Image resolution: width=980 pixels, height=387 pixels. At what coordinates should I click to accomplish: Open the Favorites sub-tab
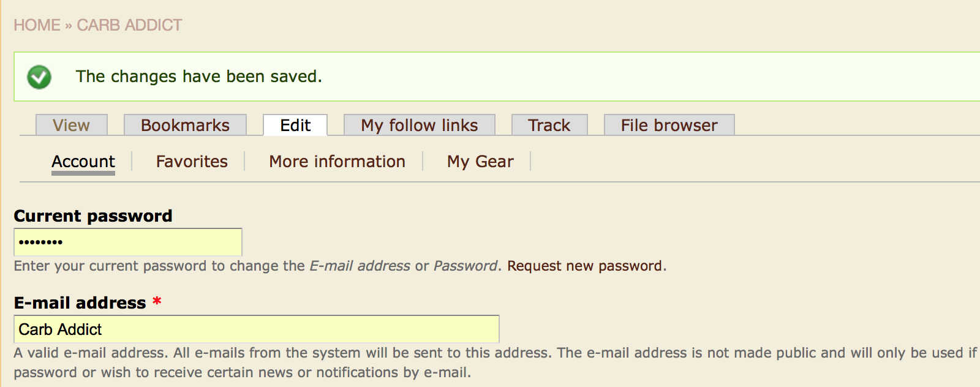pos(192,162)
